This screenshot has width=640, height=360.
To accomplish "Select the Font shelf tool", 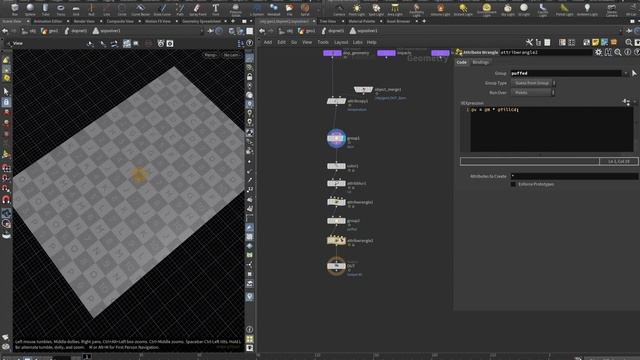I will [x=216, y=9].
